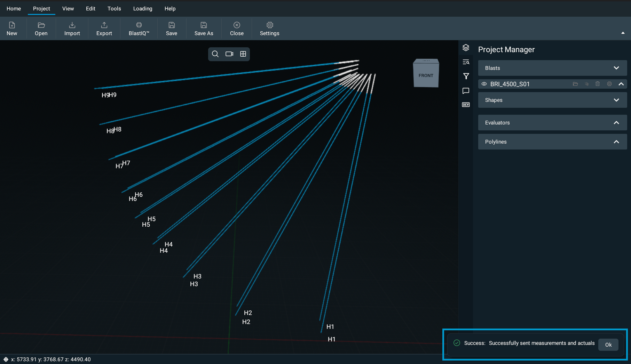Screen dimensions: 631x364
Task: Click the 'Successfully sent measurements and actuals' message
Action: click(542, 343)
